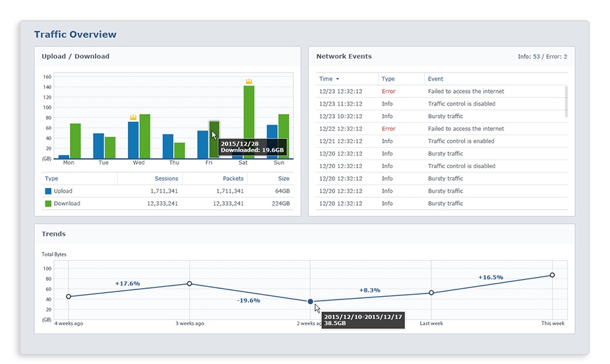
Task: Click the Packets column header
Action: pos(233,179)
